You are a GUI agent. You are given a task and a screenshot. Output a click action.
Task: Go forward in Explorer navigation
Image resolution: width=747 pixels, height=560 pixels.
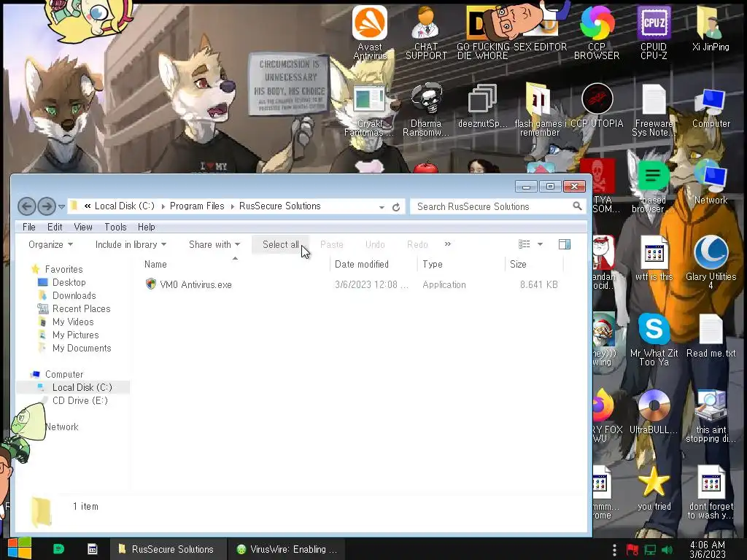point(46,206)
